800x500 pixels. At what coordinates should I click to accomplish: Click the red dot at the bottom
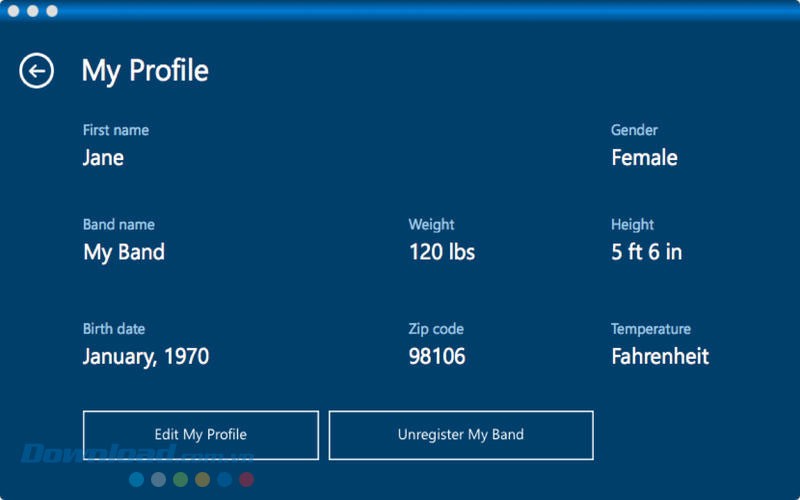tap(246, 480)
